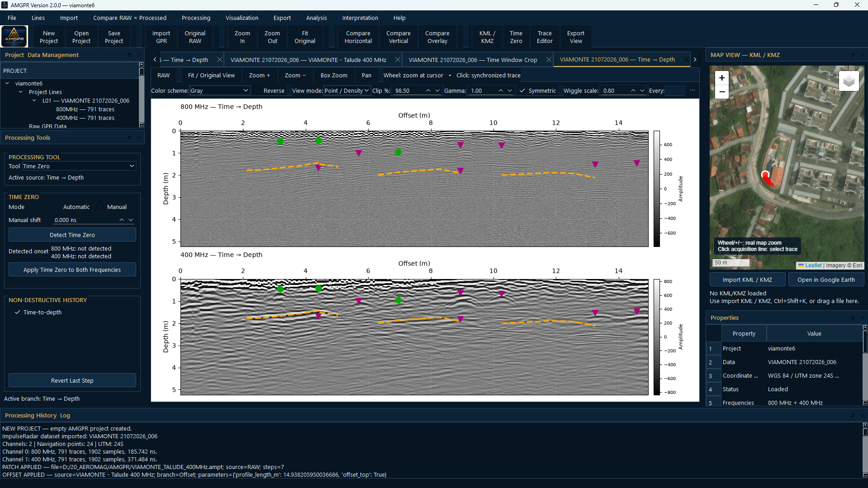The image size is (868, 488).
Task: Open the map layers control
Action: (849, 81)
